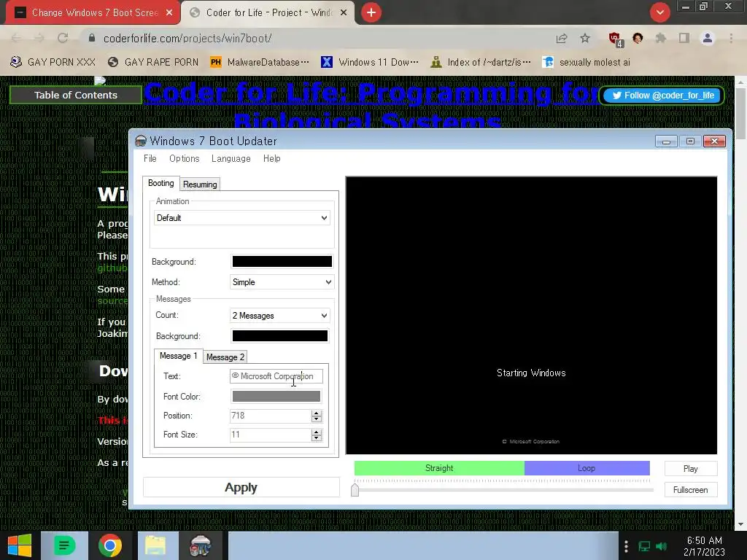Increase the Font Size spinner
The width and height of the screenshot is (747, 560).
tap(317, 432)
